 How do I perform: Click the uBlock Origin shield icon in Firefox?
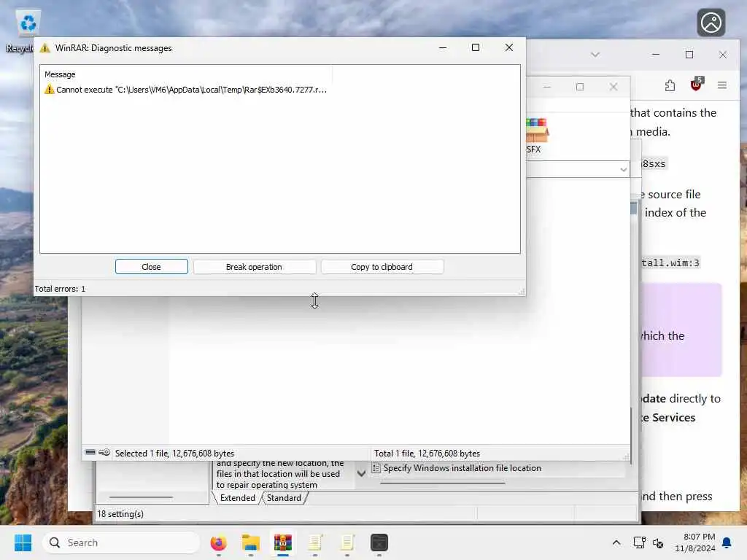coord(696,85)
